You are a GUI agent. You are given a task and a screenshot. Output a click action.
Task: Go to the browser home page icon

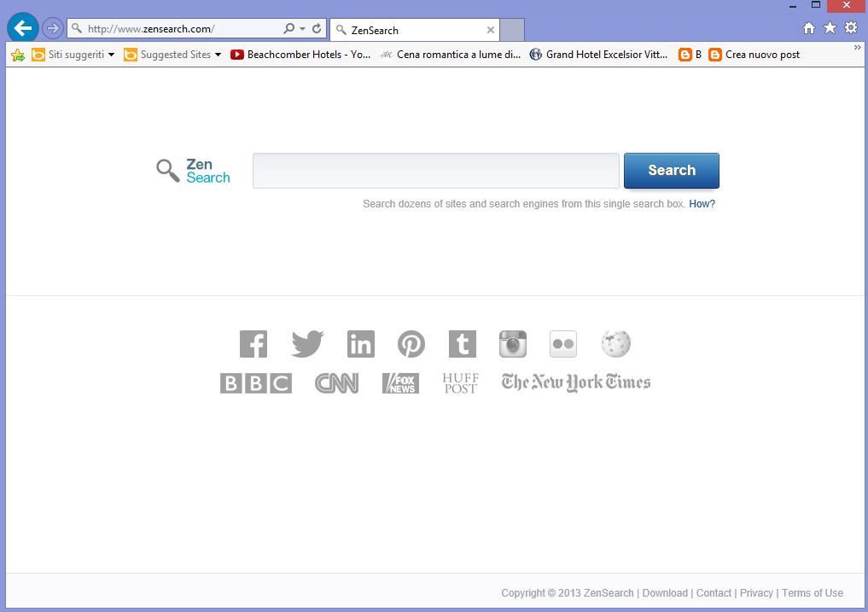click(809, 27)
